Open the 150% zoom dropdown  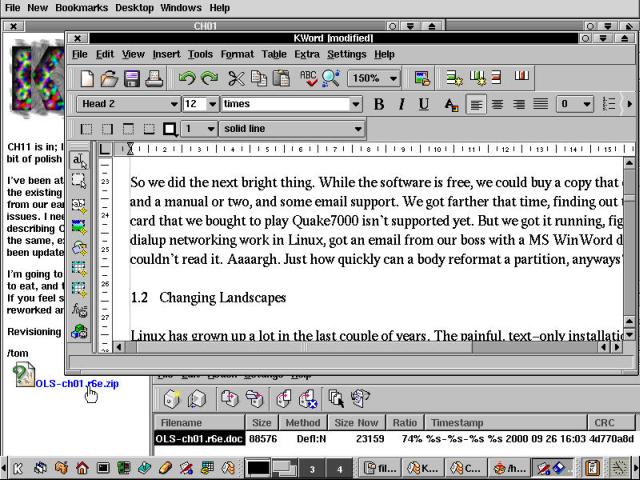coord(394,78)
